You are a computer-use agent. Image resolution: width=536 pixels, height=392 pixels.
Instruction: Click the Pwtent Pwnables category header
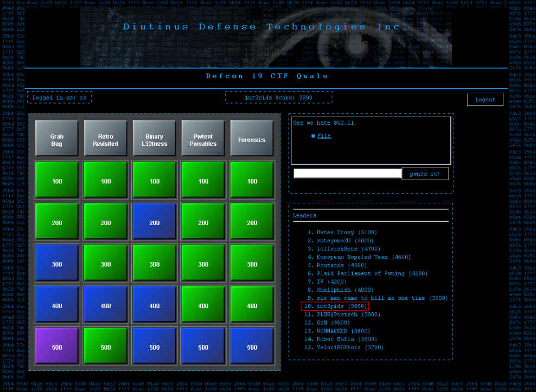(x=203, y=138)
